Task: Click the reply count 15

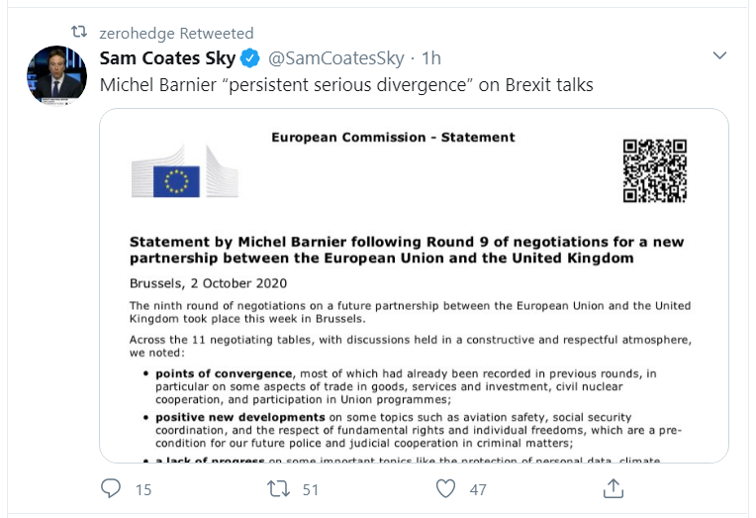Action: (x=143, y=489)
